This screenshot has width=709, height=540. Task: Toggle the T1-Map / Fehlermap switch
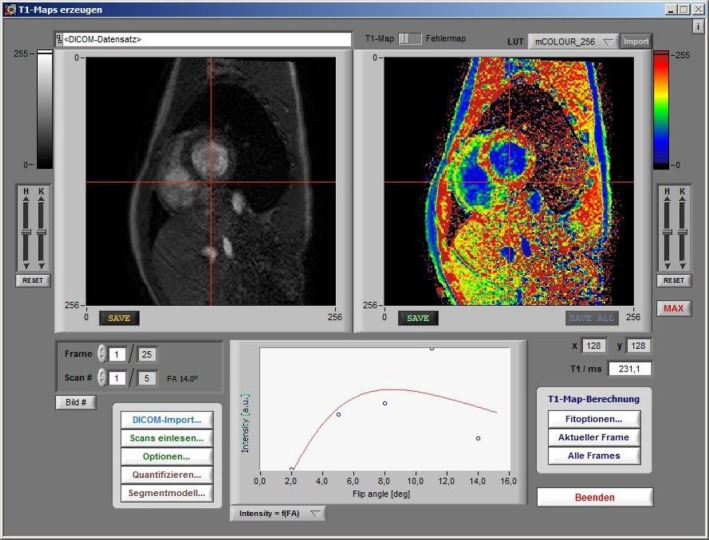tap(409, 39)
